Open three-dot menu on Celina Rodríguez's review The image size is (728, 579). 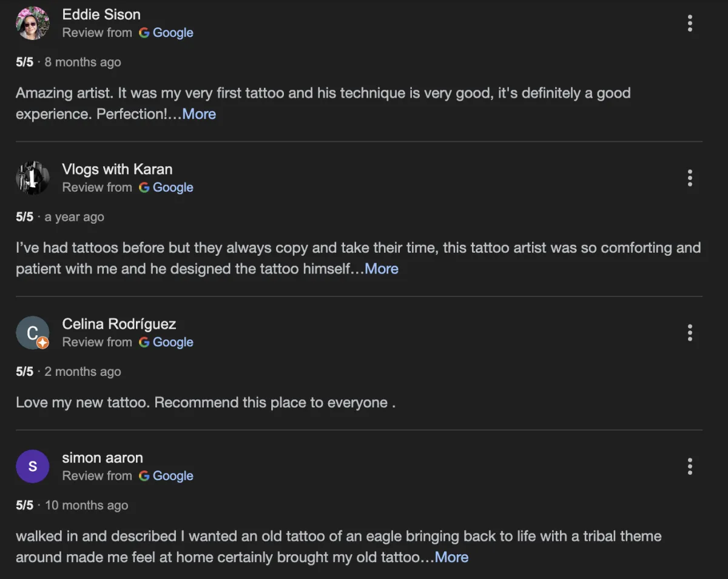(690, 333)
